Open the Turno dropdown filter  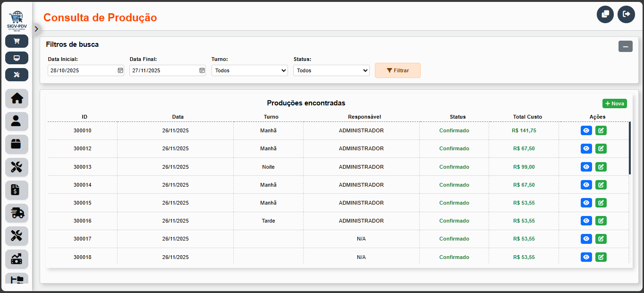click(x=249, y=70)
